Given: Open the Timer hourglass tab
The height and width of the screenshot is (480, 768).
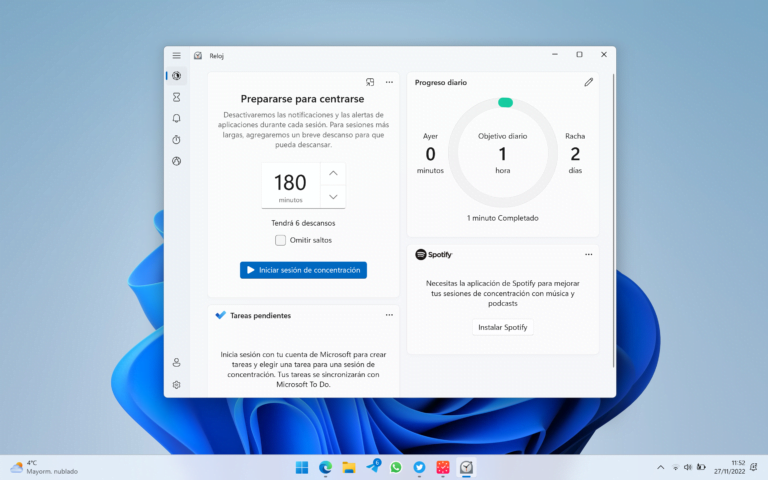Looking at the screenshot, I should [176, 97].
